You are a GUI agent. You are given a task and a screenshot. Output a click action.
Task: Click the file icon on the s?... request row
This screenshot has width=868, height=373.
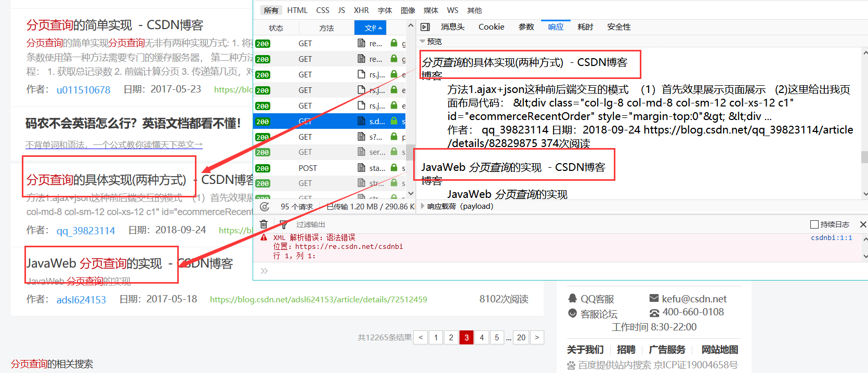point(361,137)
